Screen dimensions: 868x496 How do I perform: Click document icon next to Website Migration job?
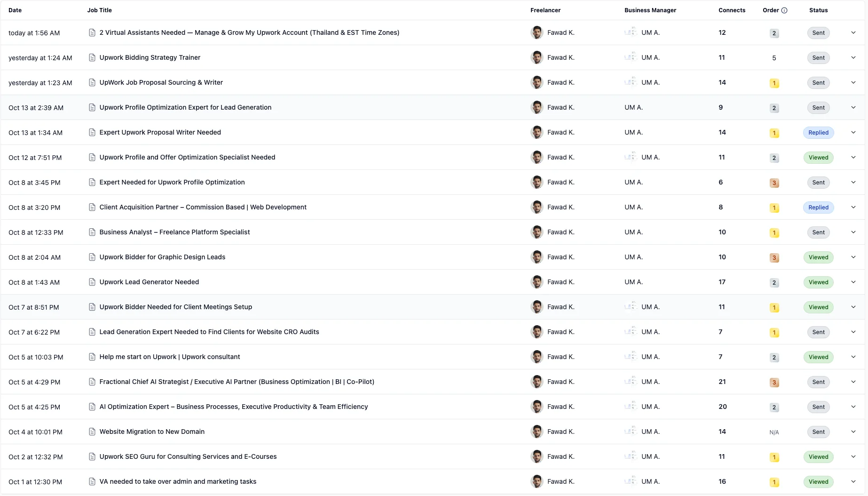(92, 432)
